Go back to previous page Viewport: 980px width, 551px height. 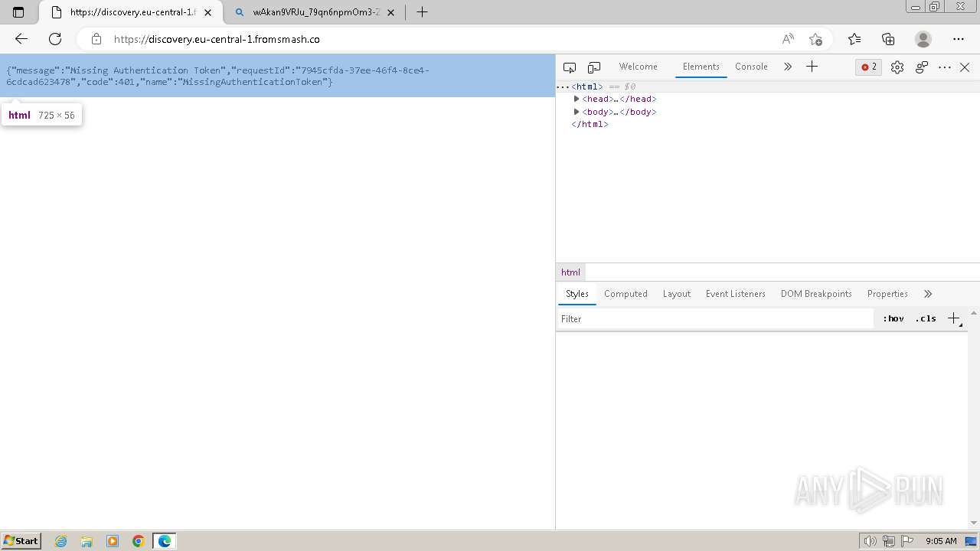point(21,39)
